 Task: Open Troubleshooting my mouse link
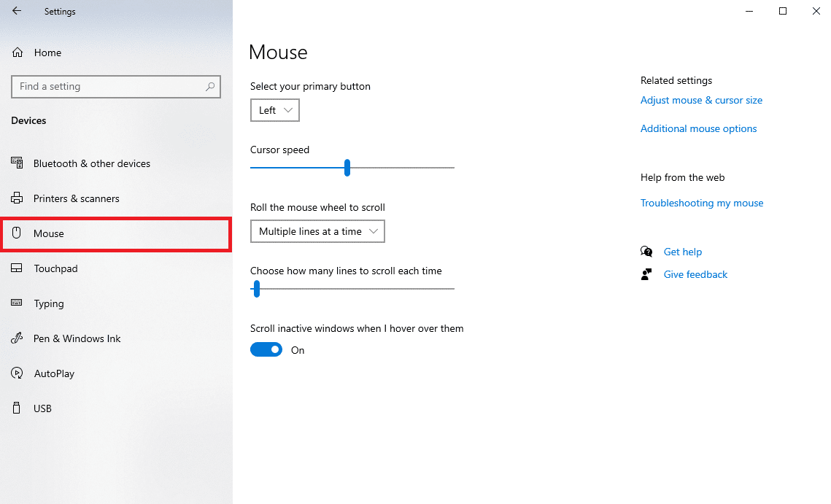click(702, 203)
